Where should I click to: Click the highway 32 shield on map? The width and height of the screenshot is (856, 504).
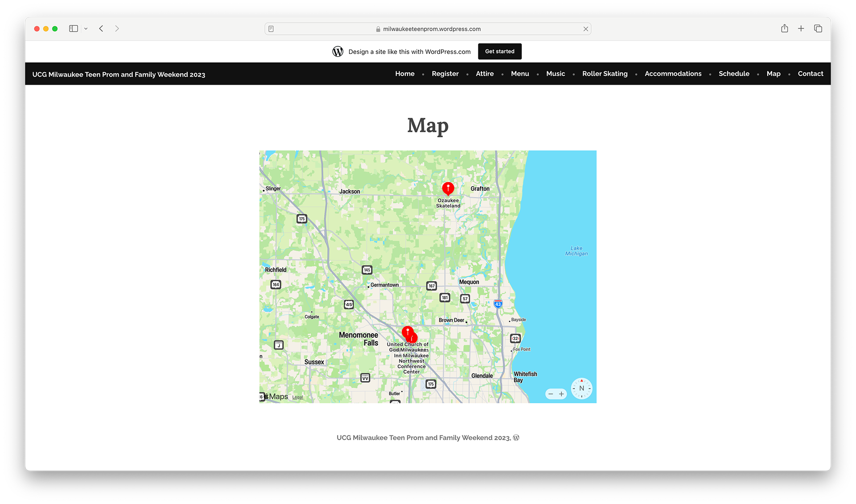pyautogui.click(x=515, y=338)
